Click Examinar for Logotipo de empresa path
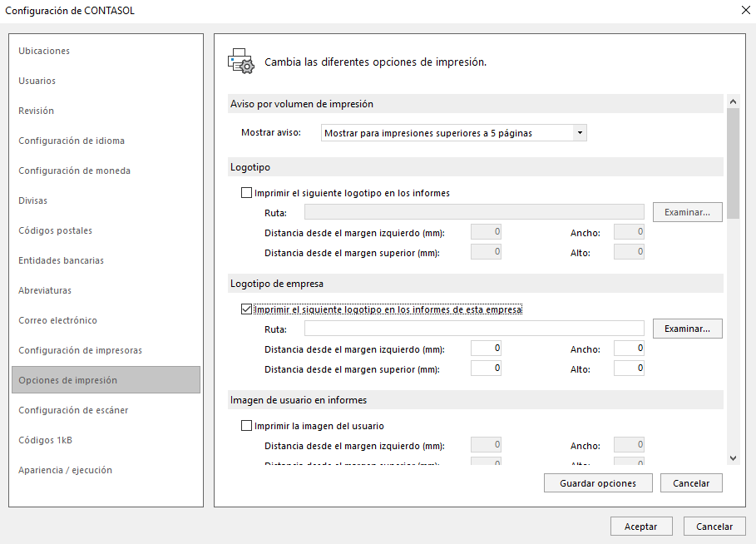This screenshot has width=756, height=544. click(688, 329)
